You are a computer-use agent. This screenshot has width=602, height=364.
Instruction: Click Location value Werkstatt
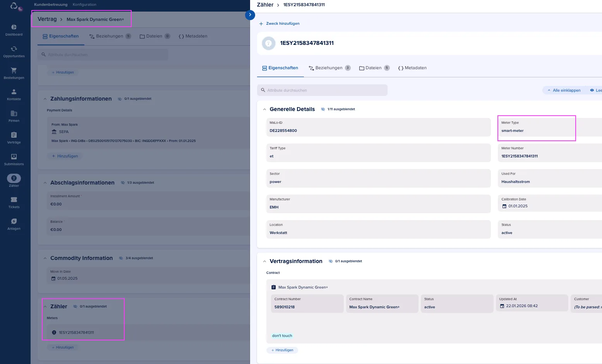tap(278, 233)
